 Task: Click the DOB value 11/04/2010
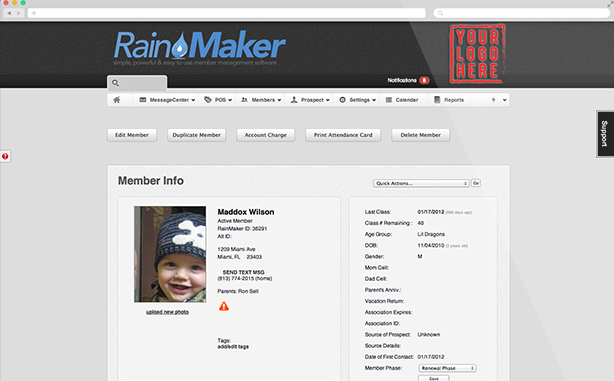click(431, 246)
